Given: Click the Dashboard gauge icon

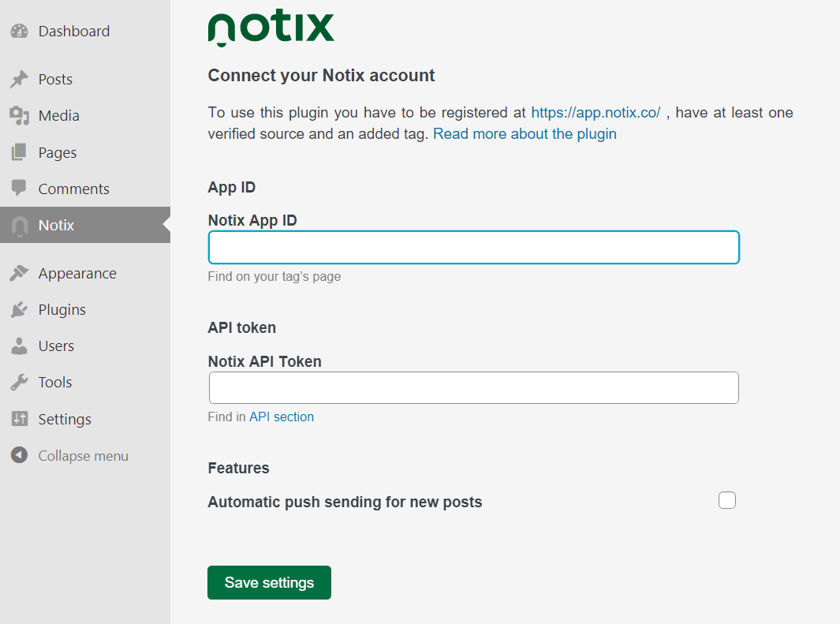Looking at the screenshot, I should 19,31.
